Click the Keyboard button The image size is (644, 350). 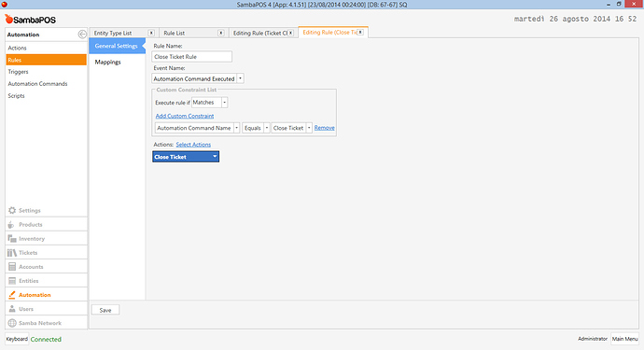click(17, 339)
